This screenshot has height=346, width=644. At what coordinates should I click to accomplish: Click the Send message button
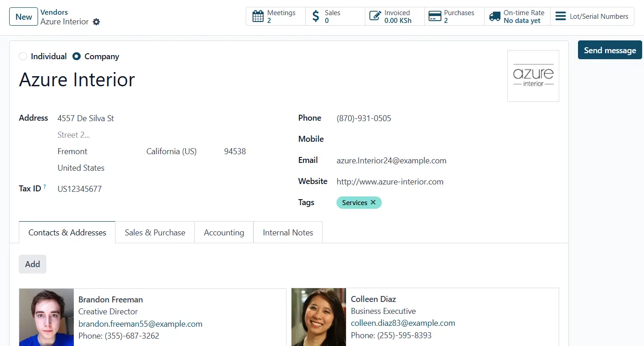click(610, 50)
